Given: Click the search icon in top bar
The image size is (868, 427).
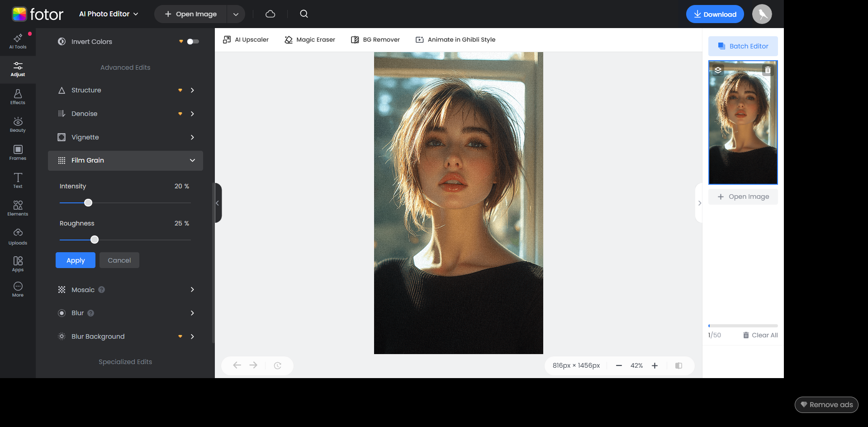Looking at the screenshot, I should pyautogui.click(x=304, y=14).
